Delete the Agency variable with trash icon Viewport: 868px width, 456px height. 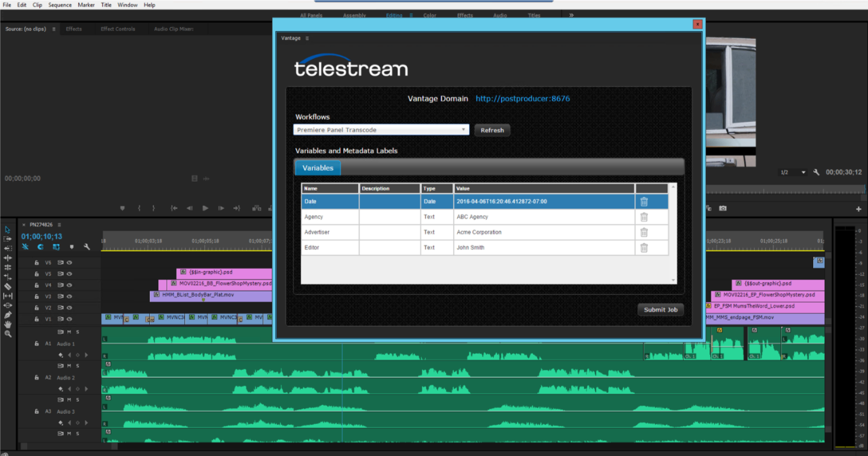pos(644,217)
